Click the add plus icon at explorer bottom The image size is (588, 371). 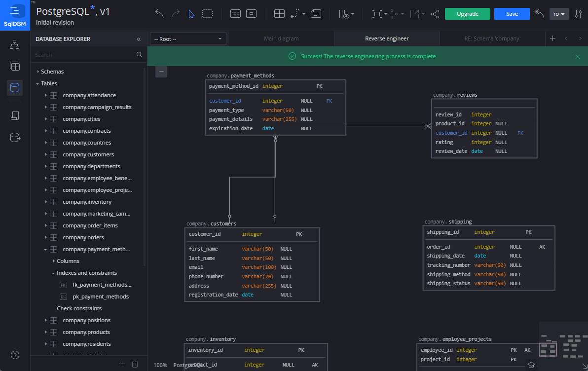coord(122,364)
